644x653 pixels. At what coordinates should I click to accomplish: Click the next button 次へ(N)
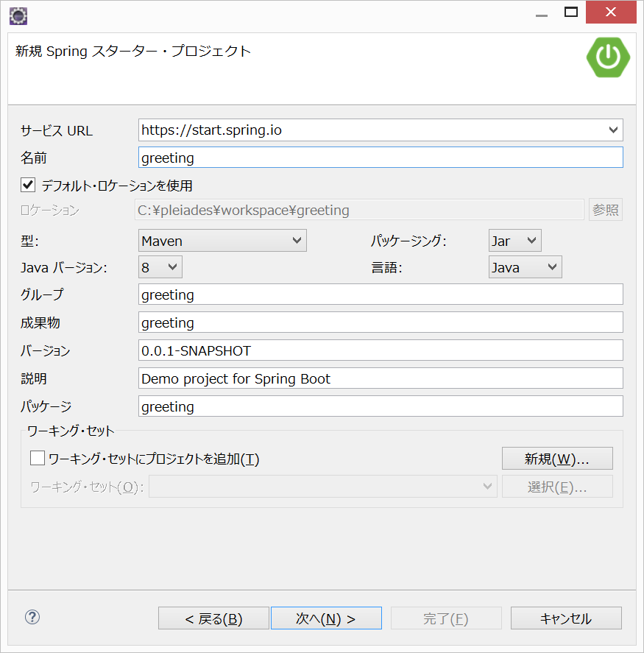pyautogui.click(x=326, y=618)
